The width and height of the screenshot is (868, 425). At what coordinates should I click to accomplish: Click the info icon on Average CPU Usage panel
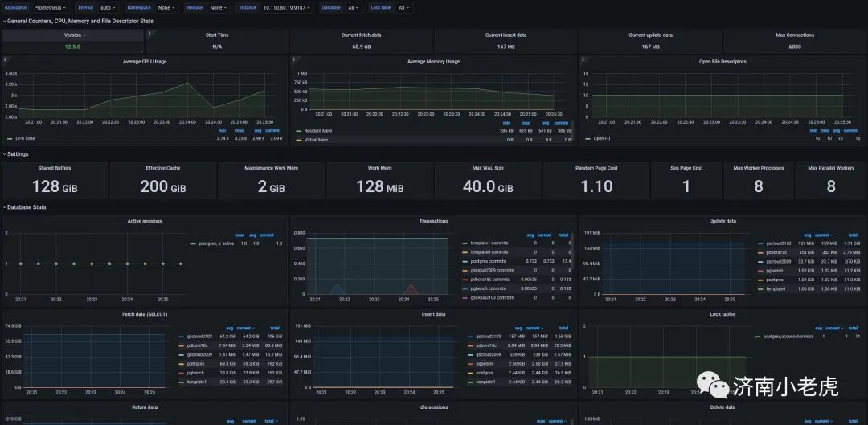[x=5, y=59]
